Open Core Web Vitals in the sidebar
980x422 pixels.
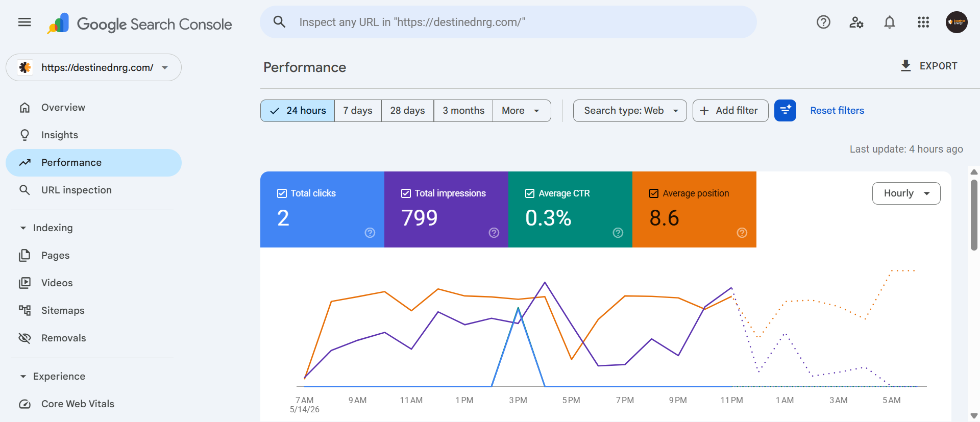coord(94,404)
